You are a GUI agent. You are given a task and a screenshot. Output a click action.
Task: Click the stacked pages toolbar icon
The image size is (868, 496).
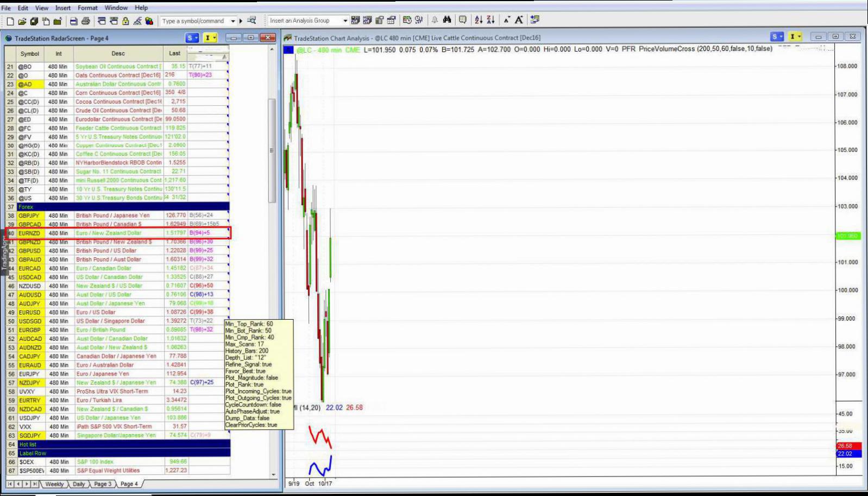(46, 21)
